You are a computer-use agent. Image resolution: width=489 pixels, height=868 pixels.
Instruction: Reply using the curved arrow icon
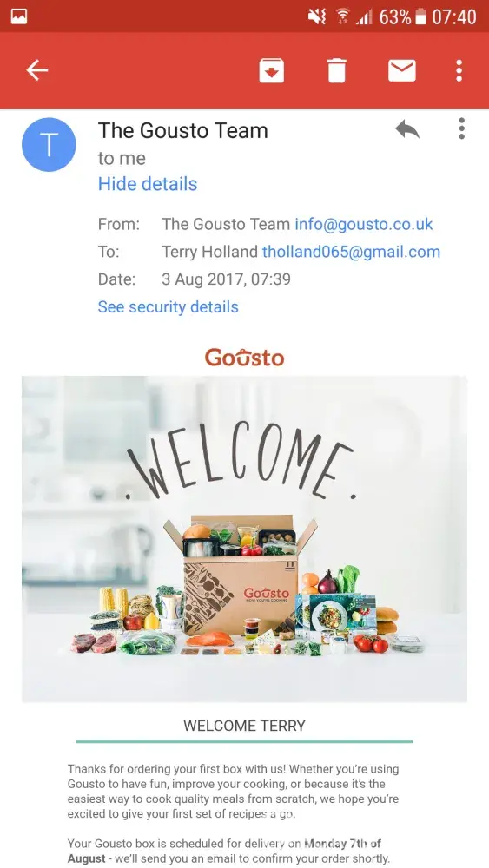(x=407, y=129)
